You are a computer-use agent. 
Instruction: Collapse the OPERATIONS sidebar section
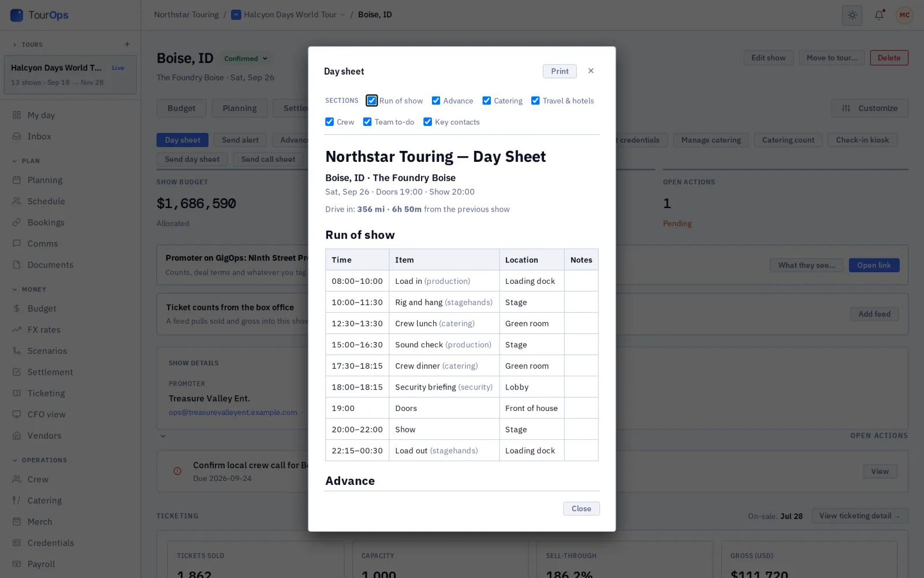pyautogui.click(x=39, y=461)
